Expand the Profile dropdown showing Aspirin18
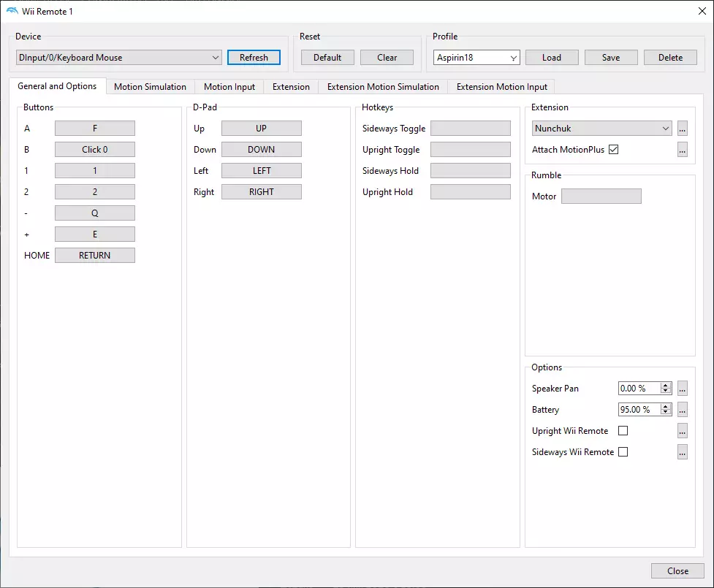 [x=513, y=58]
